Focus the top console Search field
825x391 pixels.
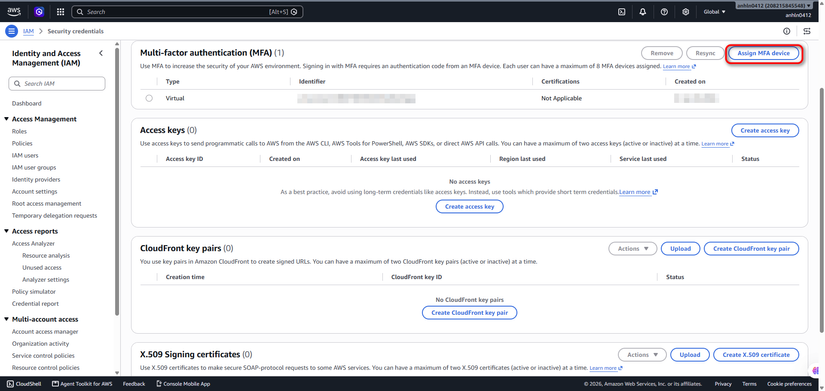(187, 12)
